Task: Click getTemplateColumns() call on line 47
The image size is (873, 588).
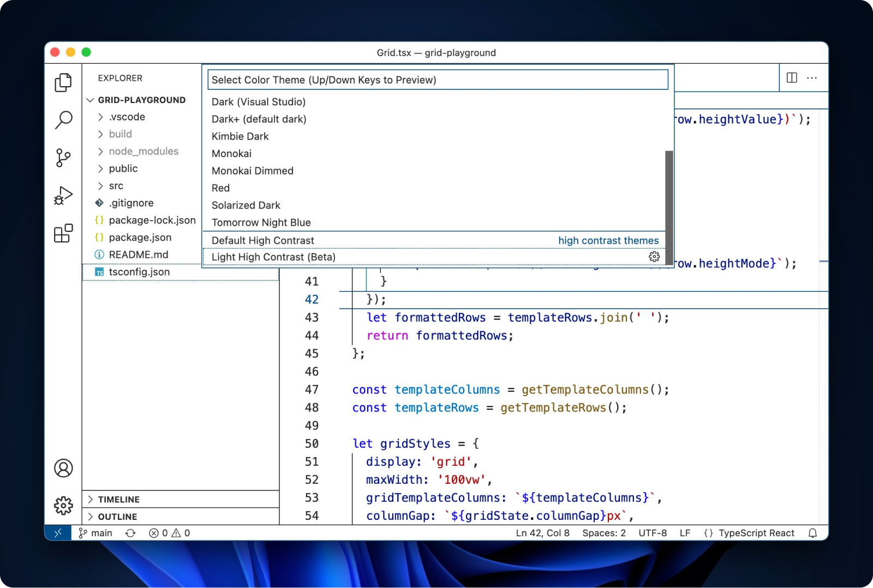Action: pyautogui.click(x=591, y=389)
